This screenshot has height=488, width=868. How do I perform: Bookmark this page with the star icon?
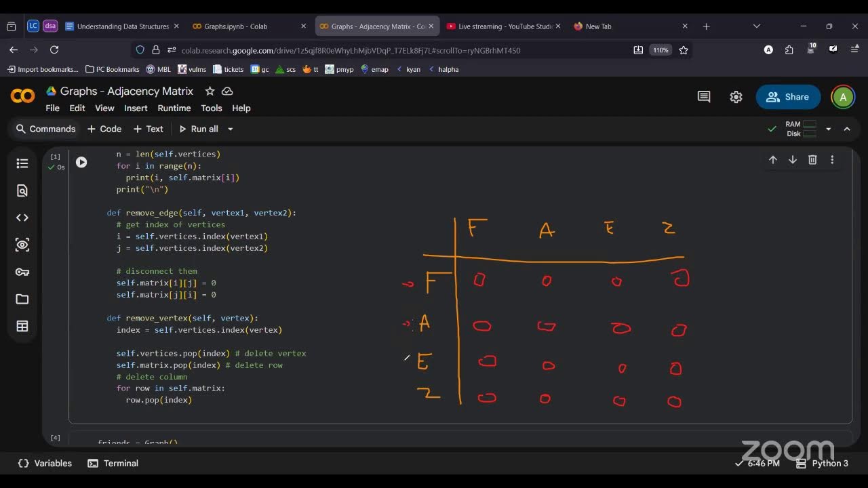coord(684,49)
